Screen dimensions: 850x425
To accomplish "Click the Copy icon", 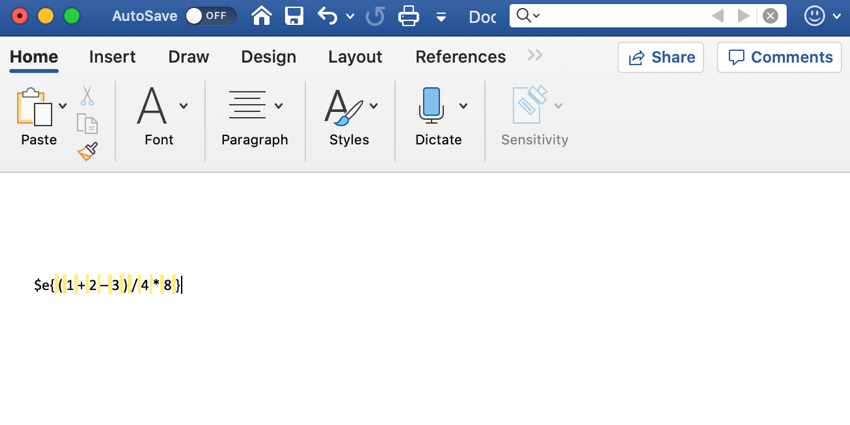I will pyautogui.click(x=87, y=124).
